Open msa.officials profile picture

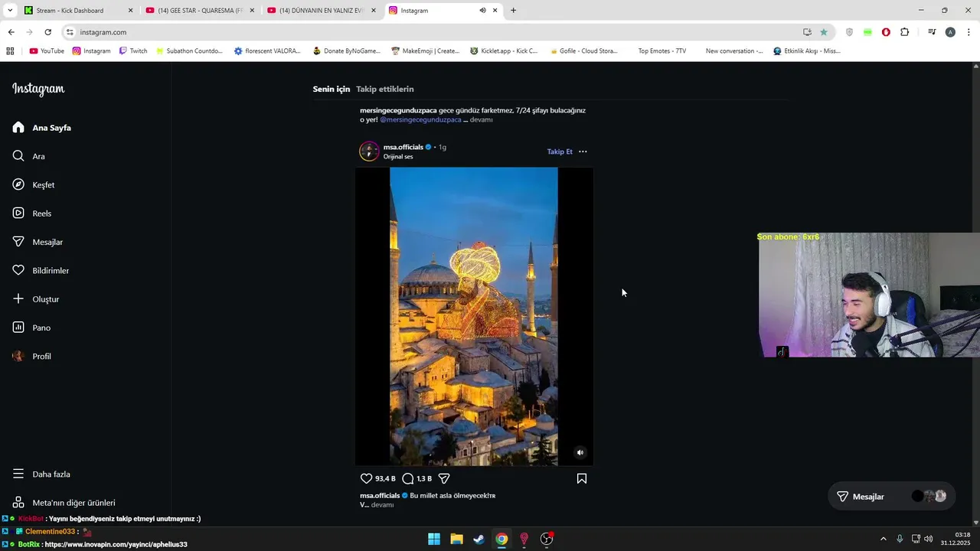tap(369, 151)
